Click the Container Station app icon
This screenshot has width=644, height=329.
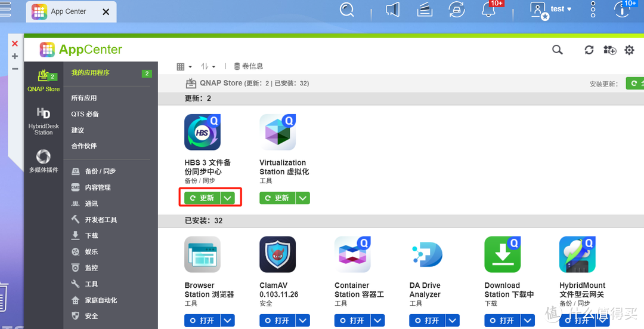352,254
